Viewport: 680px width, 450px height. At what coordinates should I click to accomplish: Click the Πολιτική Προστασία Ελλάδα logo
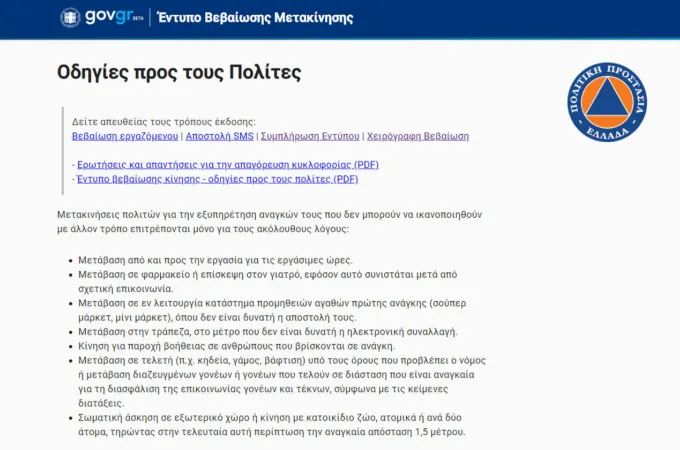coord(607,101)
